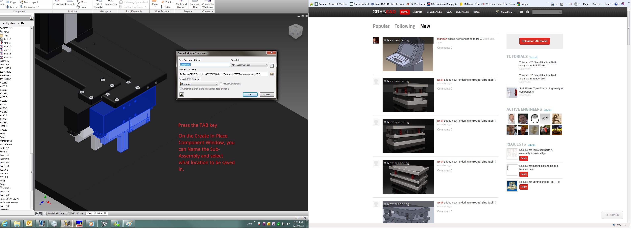Click the binoculars find icon in browser
This screenshot has width=644, height=242.
pyautogui.click(x=23, y=23)
